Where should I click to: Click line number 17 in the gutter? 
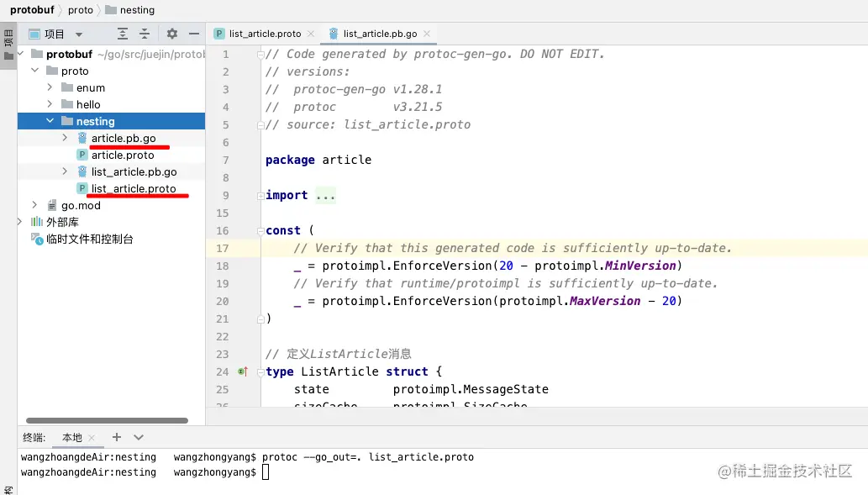(x=222, y=249)
